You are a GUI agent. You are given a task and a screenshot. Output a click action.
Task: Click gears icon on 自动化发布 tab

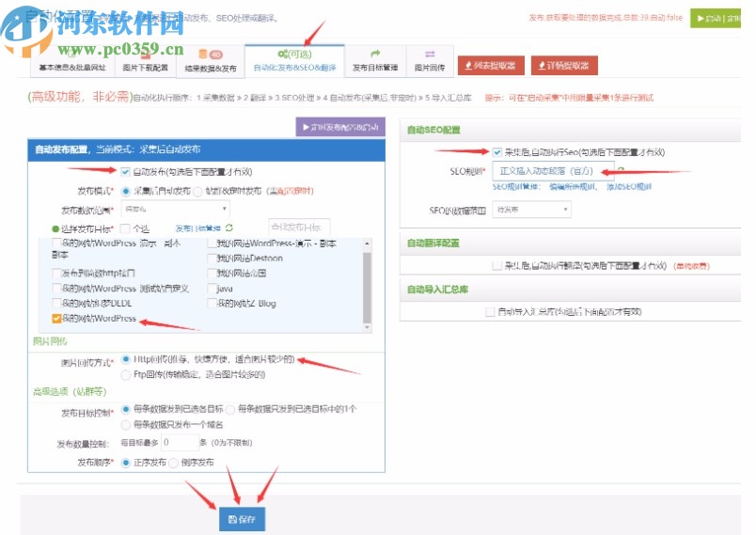282,54
